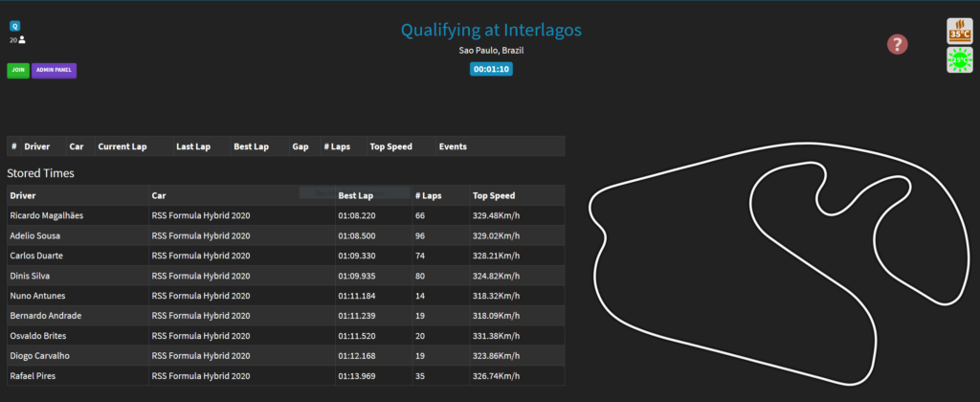
Task: Click the Qualifying at Interlagos title
Action: click(490, 30)
